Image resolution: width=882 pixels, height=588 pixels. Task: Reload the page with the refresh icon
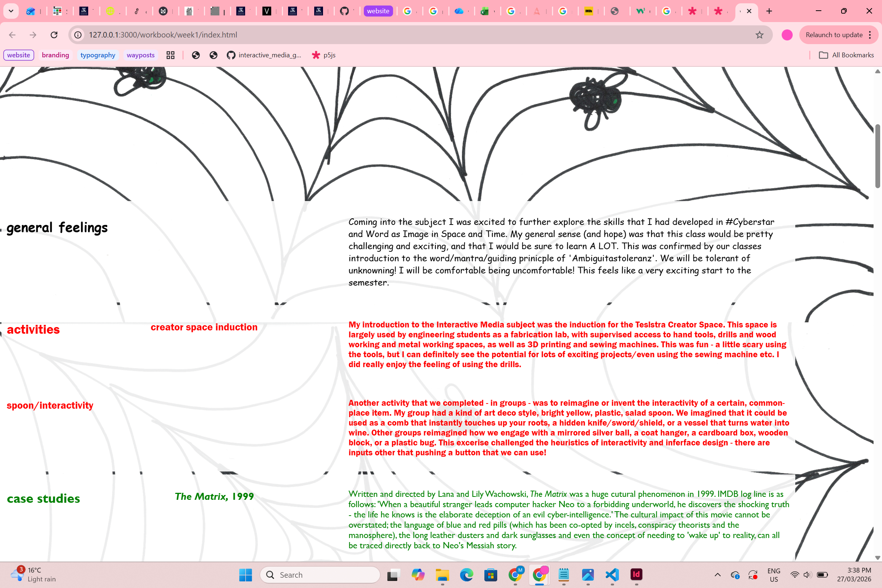pyautogui.click(x=54, y=35)
